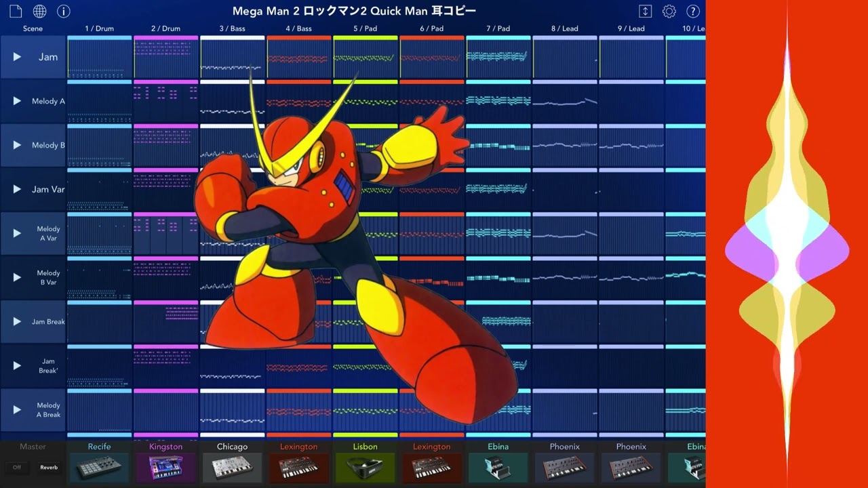
Task: Open the new document file icon
Action: (16, 12)
